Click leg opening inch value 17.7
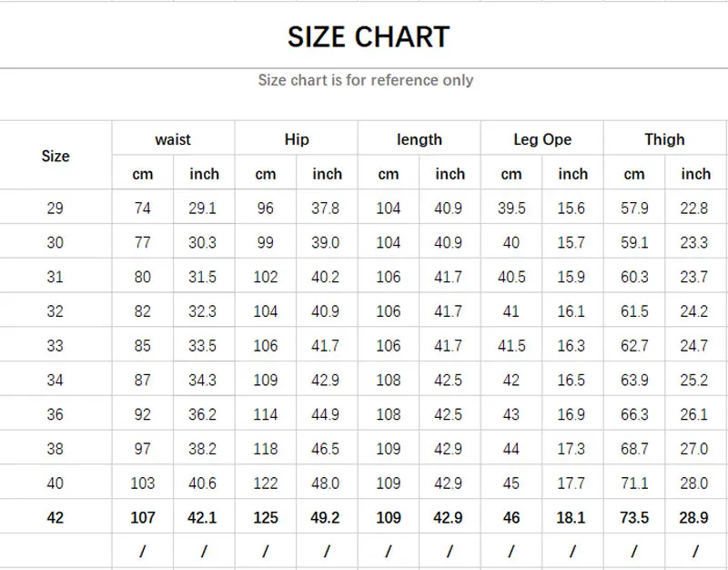The height and width of the screenshot is (570, 728). 571,483
